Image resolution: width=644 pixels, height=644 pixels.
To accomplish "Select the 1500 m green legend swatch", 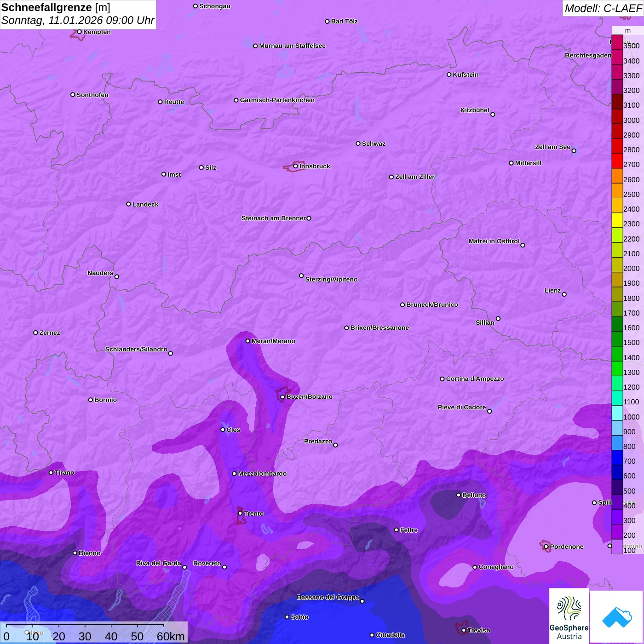I will point(617,339).
